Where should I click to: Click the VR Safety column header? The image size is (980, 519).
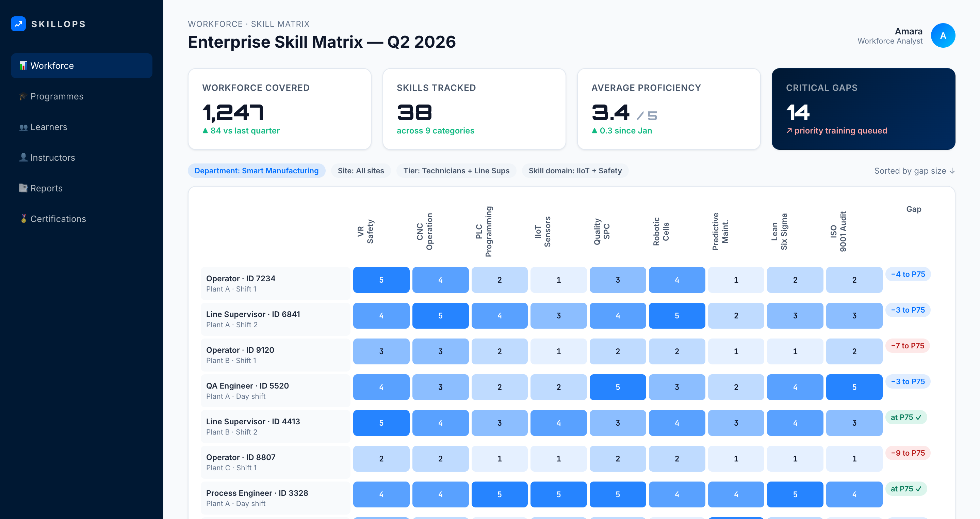(365, 231)
